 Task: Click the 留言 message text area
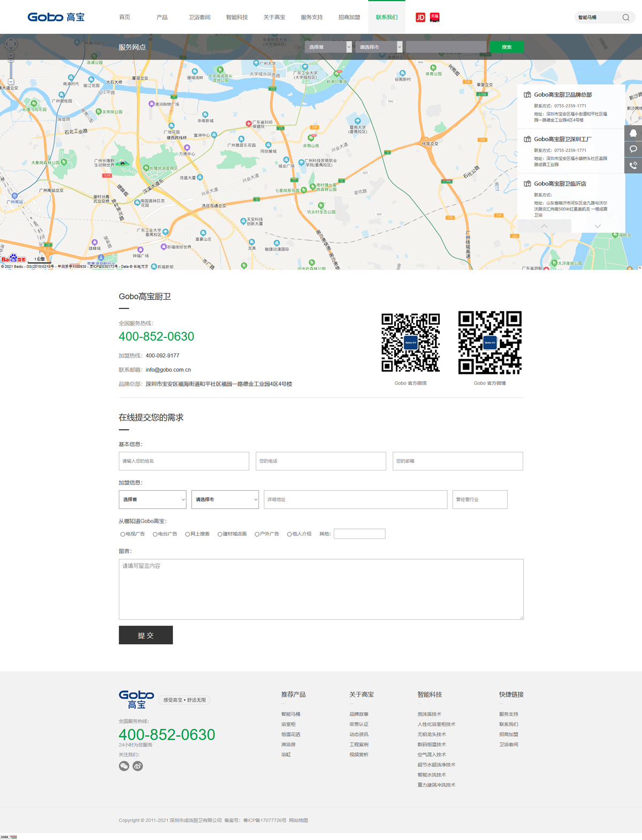click(321, 589)
